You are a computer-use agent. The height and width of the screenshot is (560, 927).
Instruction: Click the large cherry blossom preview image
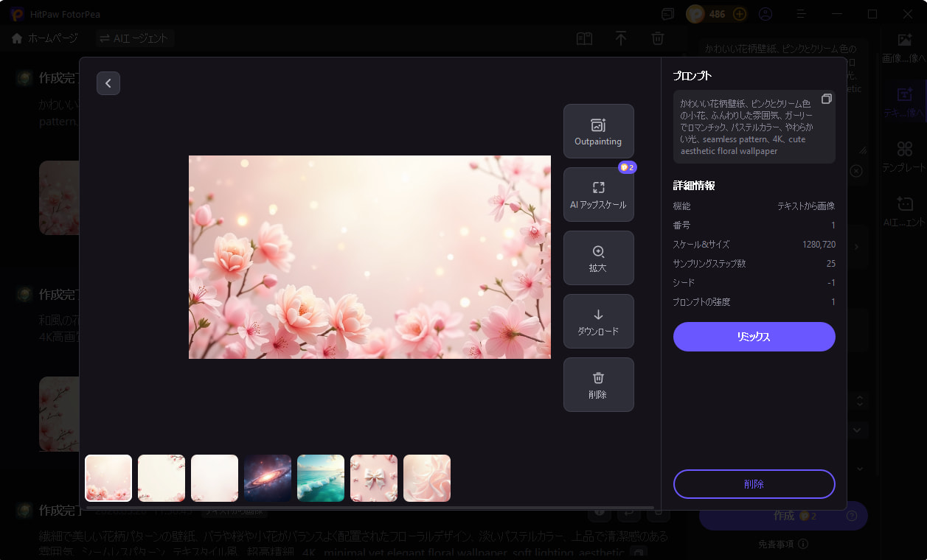(x=369, y=257)
